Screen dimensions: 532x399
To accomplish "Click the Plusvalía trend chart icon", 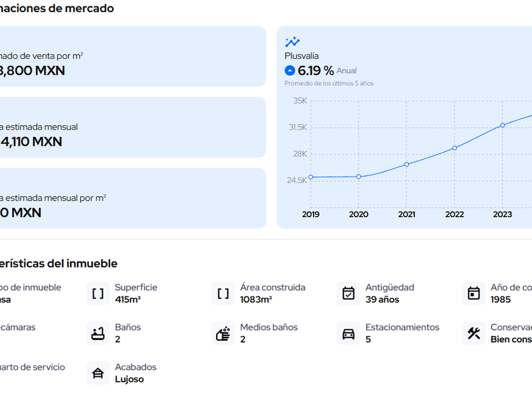I will 292,42.
